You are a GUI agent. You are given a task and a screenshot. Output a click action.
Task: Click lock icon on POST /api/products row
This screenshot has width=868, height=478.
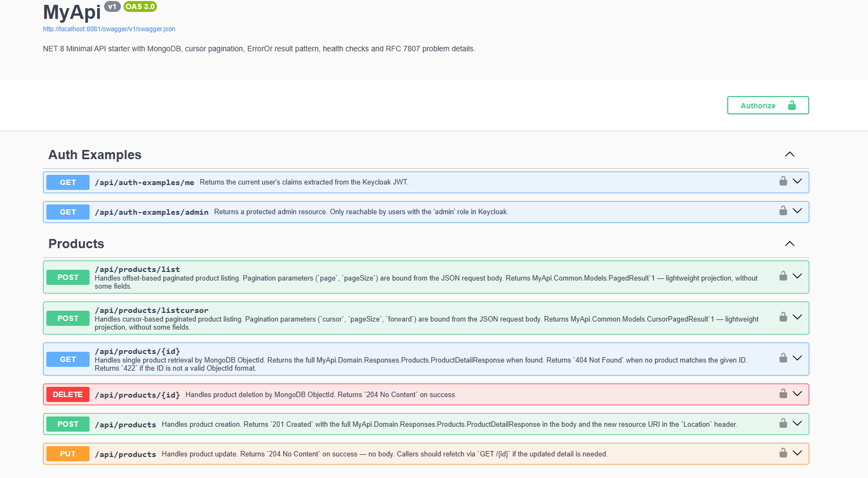(x=783, y=424)
